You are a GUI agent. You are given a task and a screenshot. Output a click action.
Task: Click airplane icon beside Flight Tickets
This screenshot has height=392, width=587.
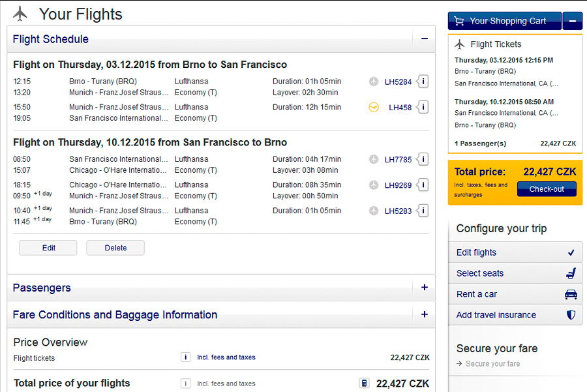click(x=460, y=44)
